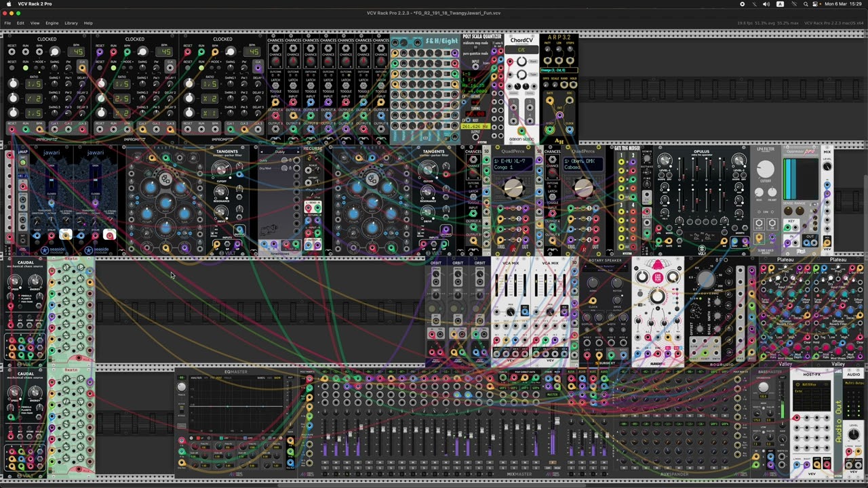
Task: Click the Gate Trig Merger module title
Action: tap(627, 148)
